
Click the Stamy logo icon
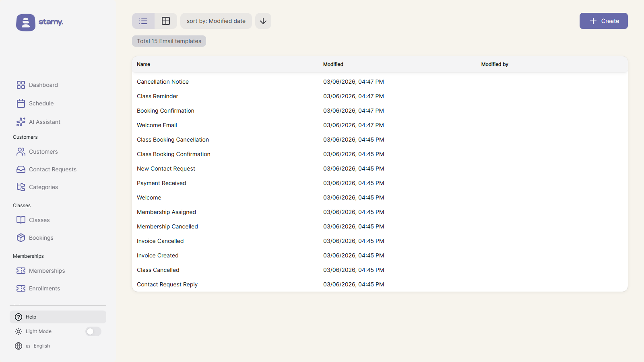point(26,23)
